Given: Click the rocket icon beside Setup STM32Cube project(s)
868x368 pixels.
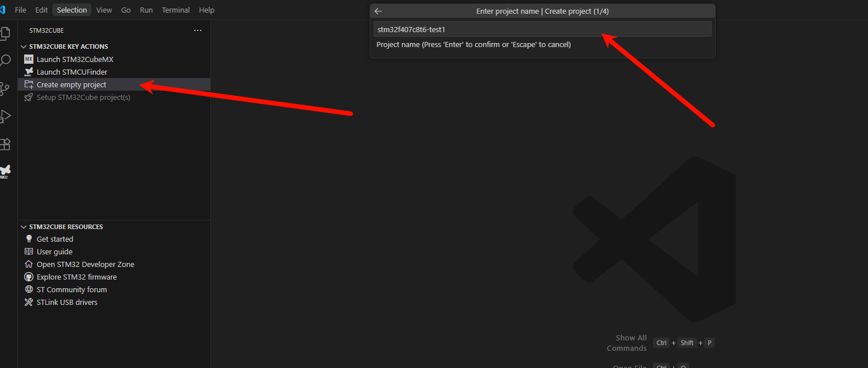Looking at the screenshot, I should (29, 97).
